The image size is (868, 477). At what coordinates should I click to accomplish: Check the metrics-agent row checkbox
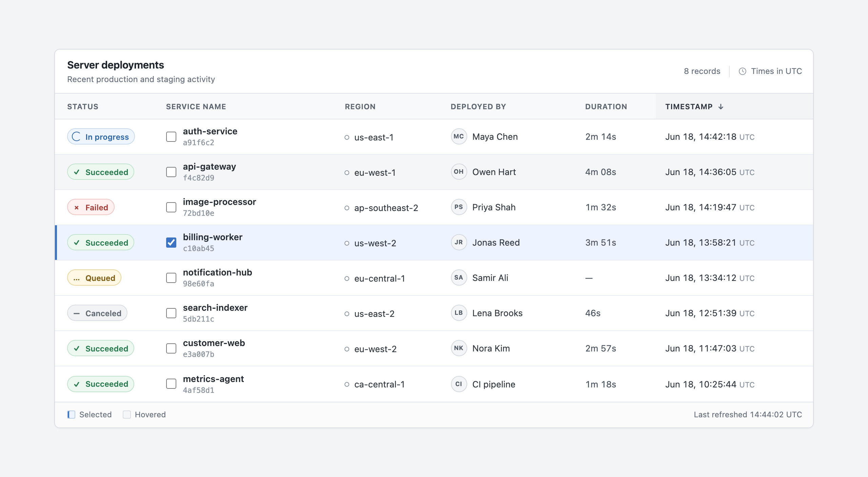(x=171, y=384)
